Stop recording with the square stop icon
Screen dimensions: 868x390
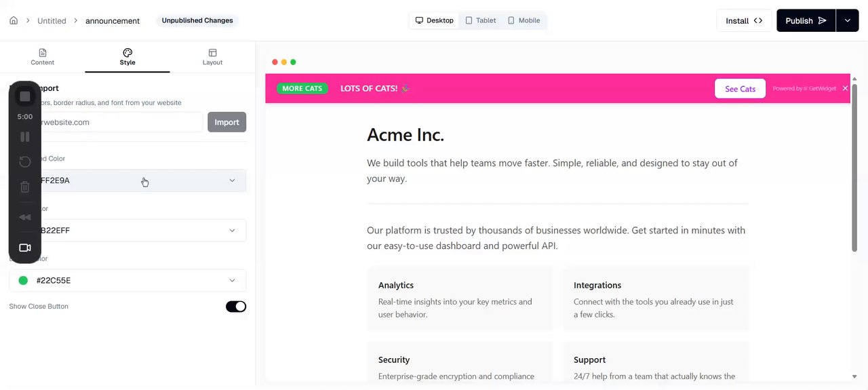pos(25,97)
